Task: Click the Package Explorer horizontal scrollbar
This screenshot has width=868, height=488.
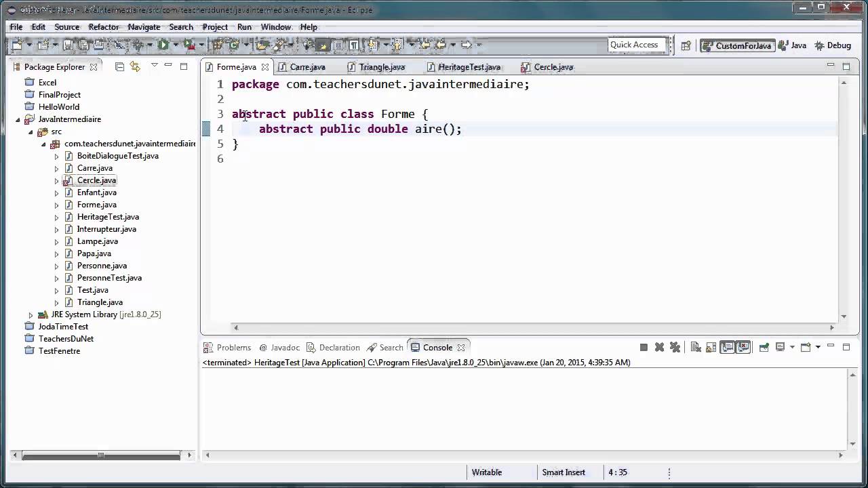Action: pos(102,455)
